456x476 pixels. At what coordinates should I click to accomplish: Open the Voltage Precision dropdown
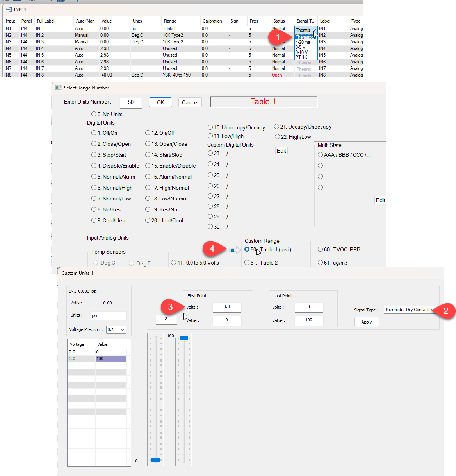click(116, 329)
